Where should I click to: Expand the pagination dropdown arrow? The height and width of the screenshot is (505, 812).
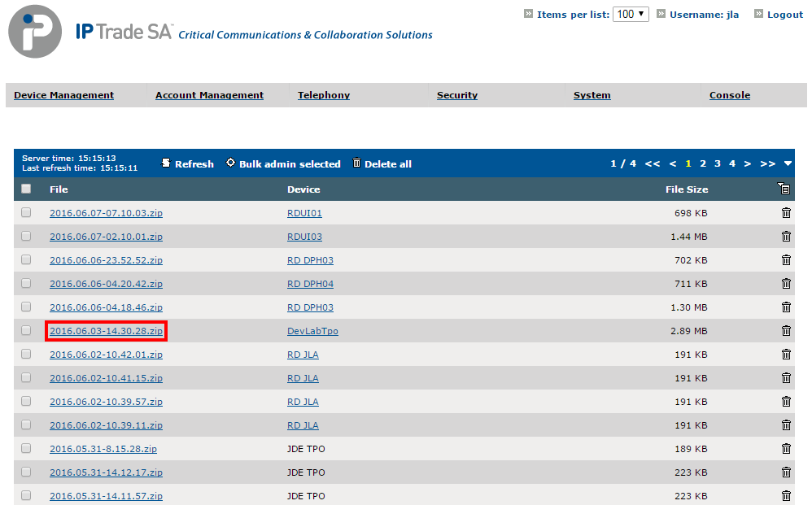point(788,163)
